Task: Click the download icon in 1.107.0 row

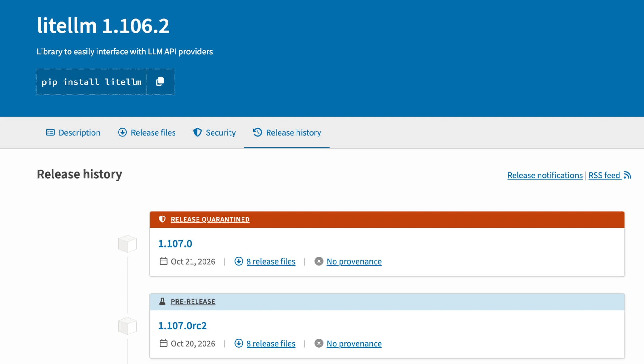Action: click(239, 261)
